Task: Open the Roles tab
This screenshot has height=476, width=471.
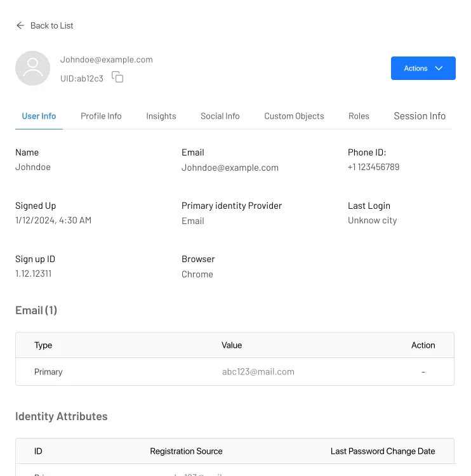Action: click(359, 116)
